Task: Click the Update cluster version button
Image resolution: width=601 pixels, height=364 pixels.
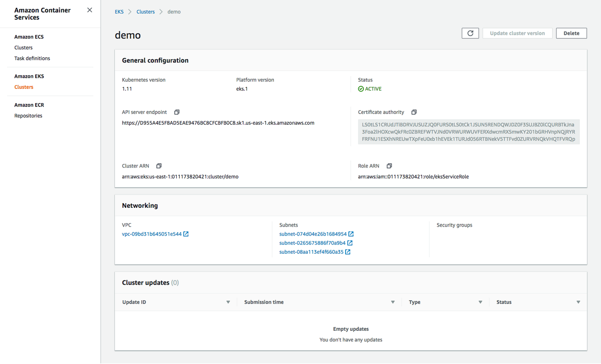Action: [x=517, y=33]
